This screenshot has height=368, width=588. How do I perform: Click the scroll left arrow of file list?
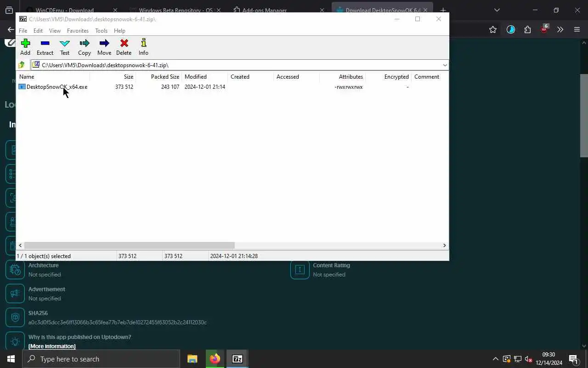click(x=20, y=246)
